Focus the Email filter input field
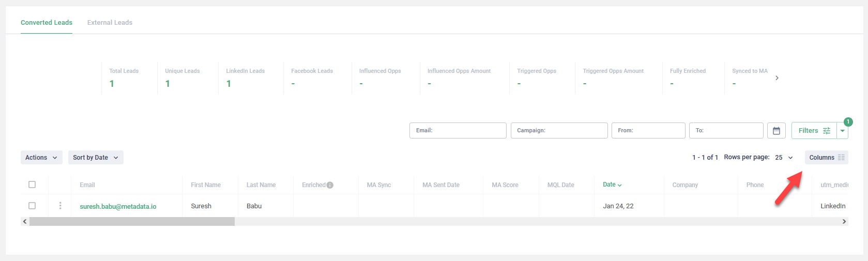The width and height of the screenshot is (868, 261). [x=458, y=131]
